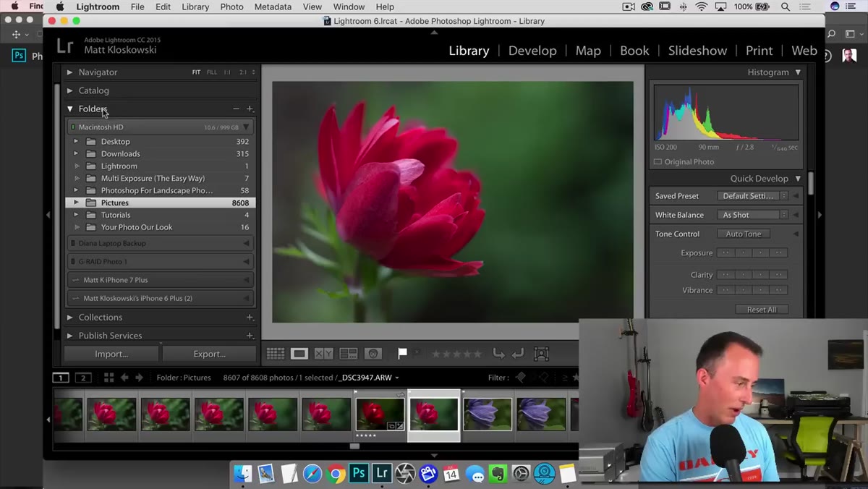Go to the Print module
868x489 pixels.
[759, 51]
